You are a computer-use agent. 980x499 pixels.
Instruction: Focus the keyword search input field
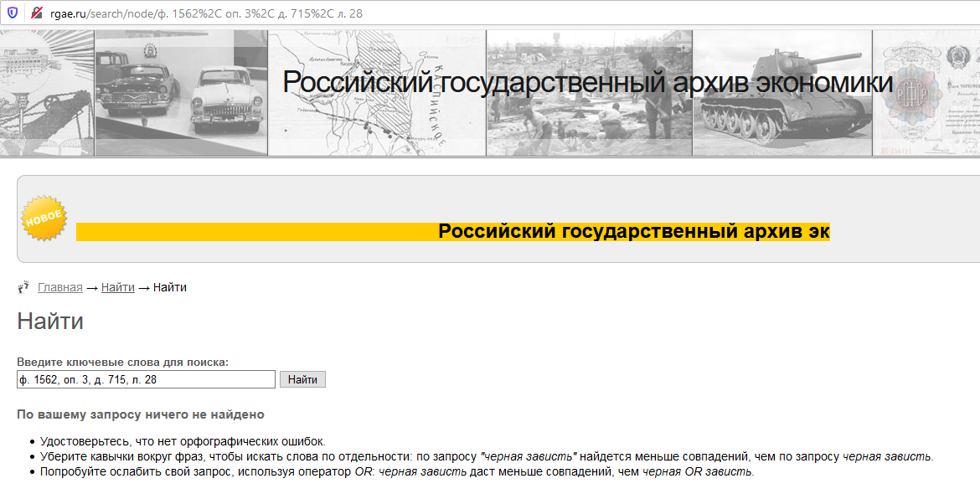coord(146,379)
